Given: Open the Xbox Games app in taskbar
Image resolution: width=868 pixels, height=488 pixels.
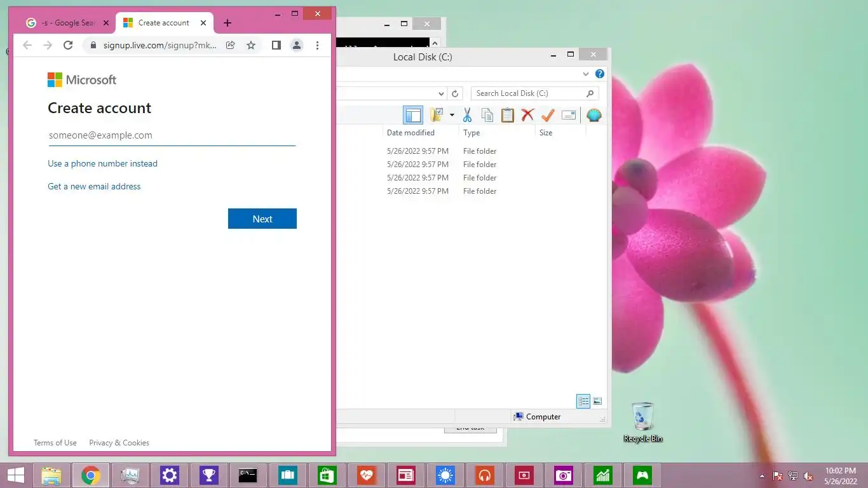Looking at the screenshot, I should click(x=642, y=475).
